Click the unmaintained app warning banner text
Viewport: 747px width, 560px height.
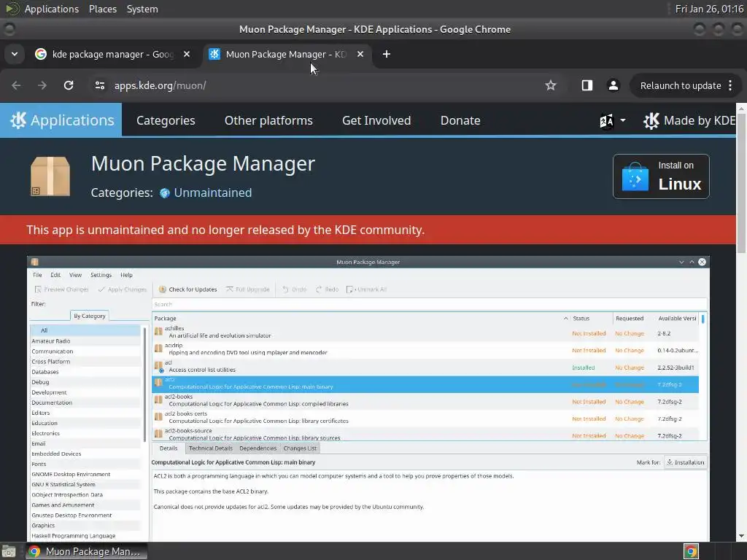(225, 230)
